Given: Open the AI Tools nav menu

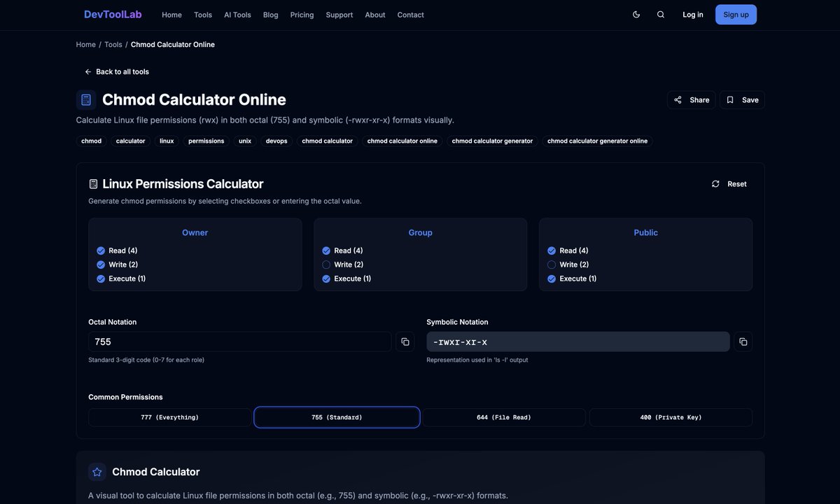Looking at the screenshot, I should coord(237,15).
